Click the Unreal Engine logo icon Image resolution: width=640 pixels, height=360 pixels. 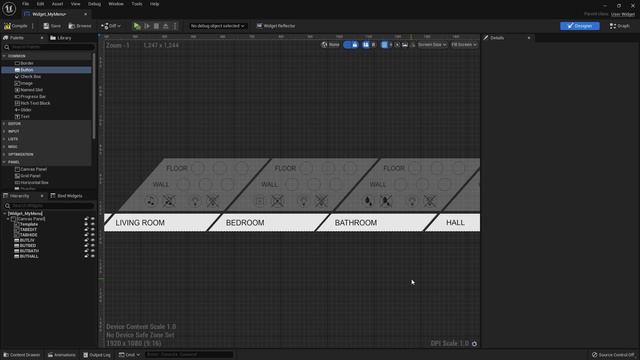tap(9, 9)
